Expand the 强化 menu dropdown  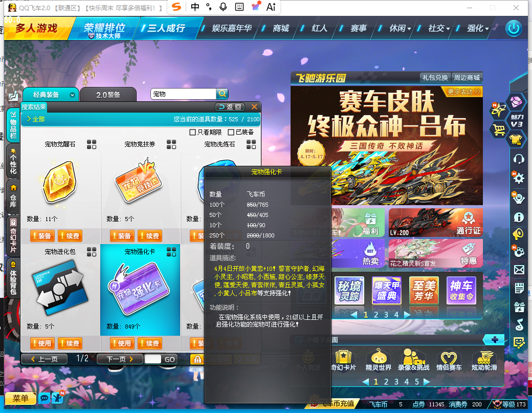(487, 29)
